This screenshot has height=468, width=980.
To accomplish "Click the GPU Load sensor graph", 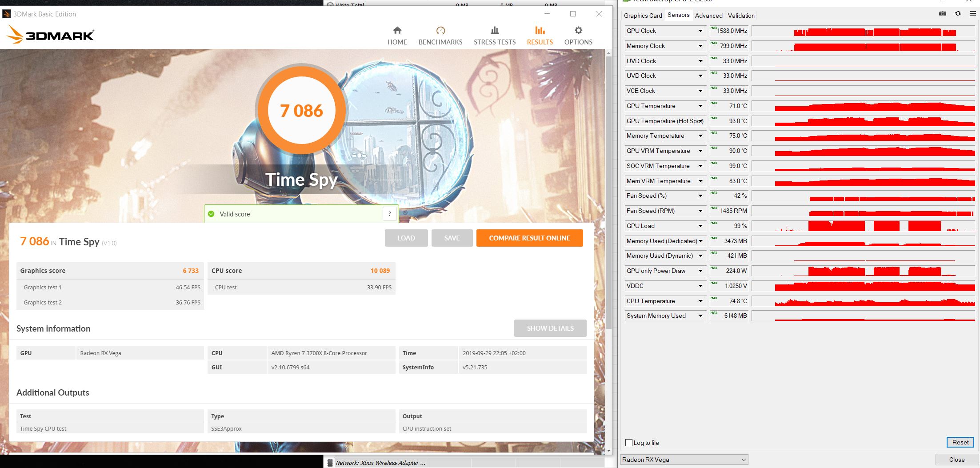I will pyautogui.click(x=863, y=226).
